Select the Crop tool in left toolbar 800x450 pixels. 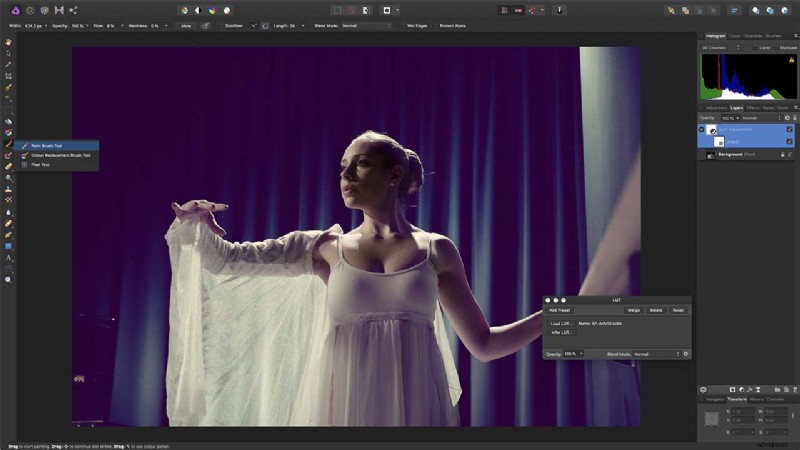9,76
